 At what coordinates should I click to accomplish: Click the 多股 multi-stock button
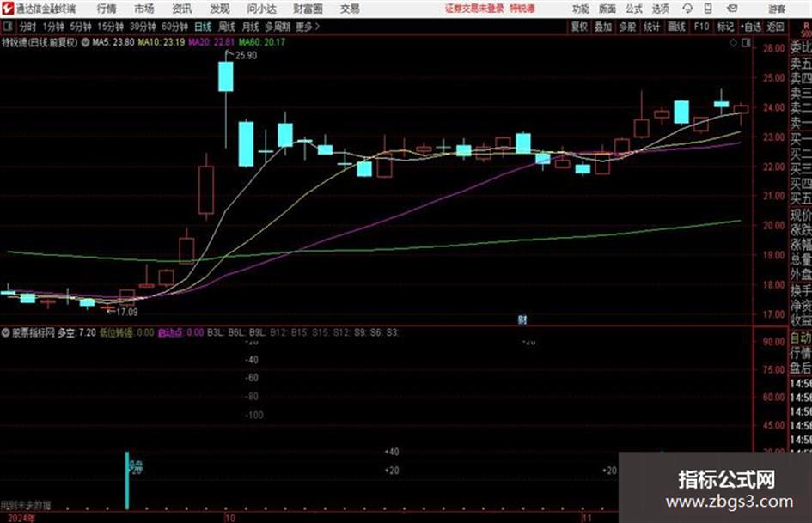627,27
